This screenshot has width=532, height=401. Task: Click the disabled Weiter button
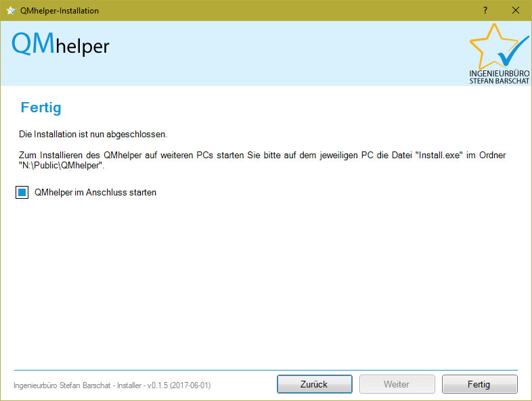(397, 384)
